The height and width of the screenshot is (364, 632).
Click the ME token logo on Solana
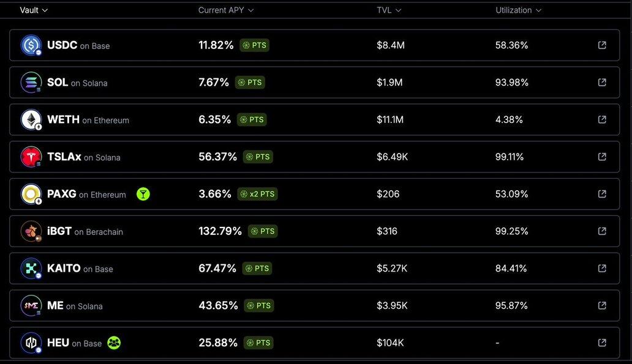point(31,306)
